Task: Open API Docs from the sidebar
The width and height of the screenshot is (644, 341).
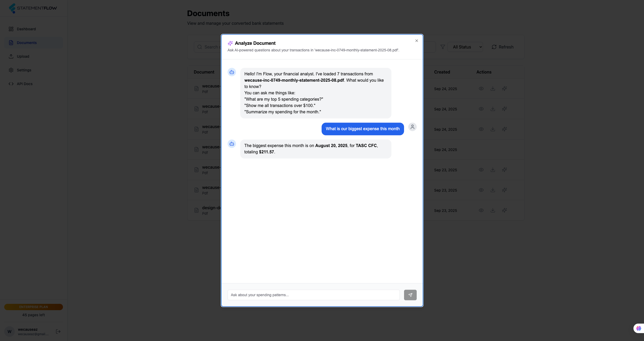Action: coord(24,84)
